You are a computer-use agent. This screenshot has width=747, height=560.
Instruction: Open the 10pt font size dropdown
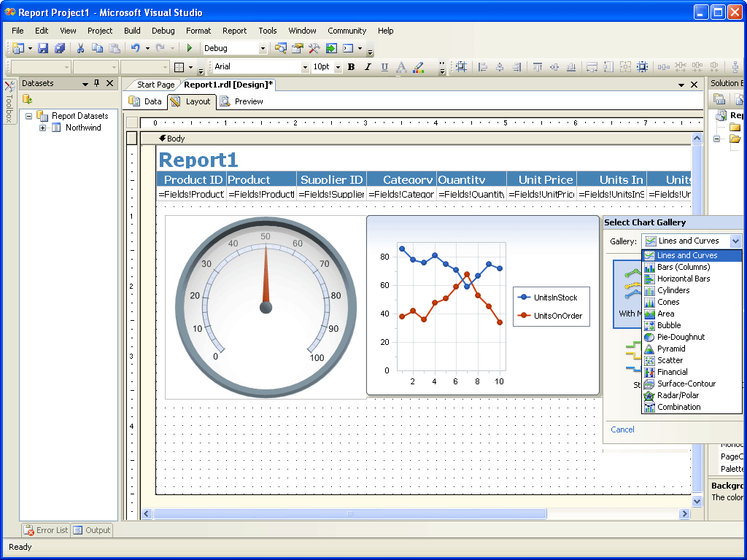coord(338,67)
